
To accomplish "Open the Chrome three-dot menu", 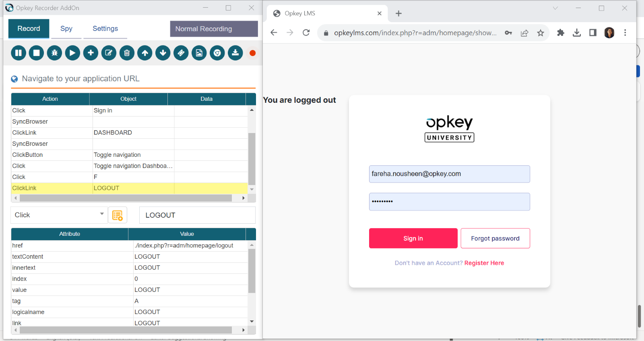I will 625,33.
